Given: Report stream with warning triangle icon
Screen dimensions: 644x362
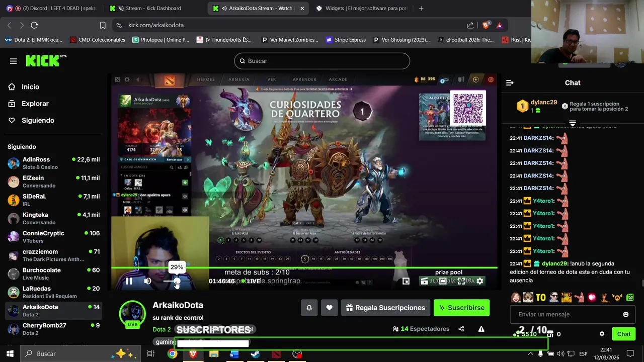Looking at the screenshot, I should [x=481, y=329].
